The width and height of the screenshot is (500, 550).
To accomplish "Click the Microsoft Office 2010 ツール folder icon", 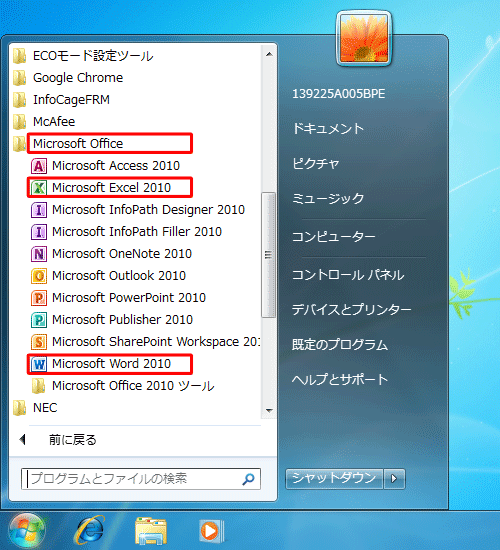I will [39, 386].
